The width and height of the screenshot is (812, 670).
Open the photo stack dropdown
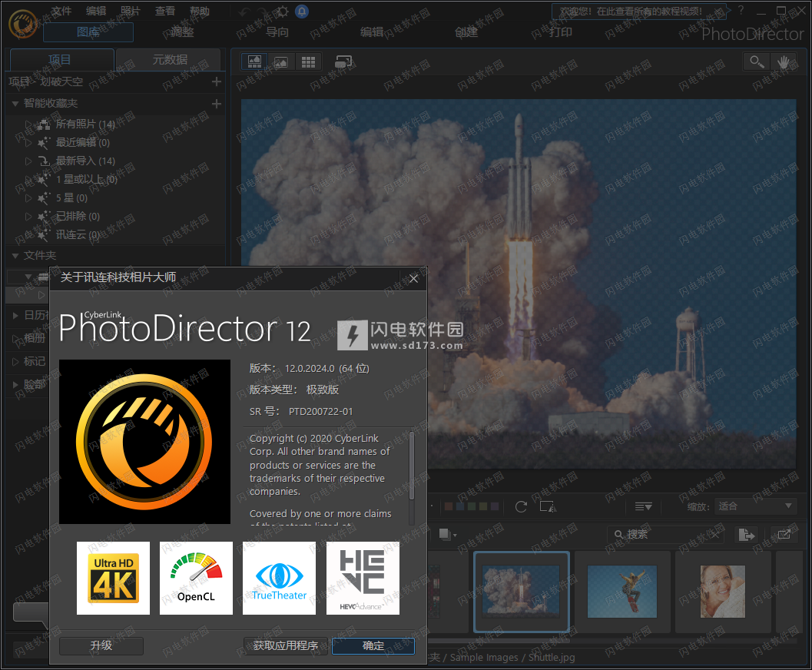point(447,534)
